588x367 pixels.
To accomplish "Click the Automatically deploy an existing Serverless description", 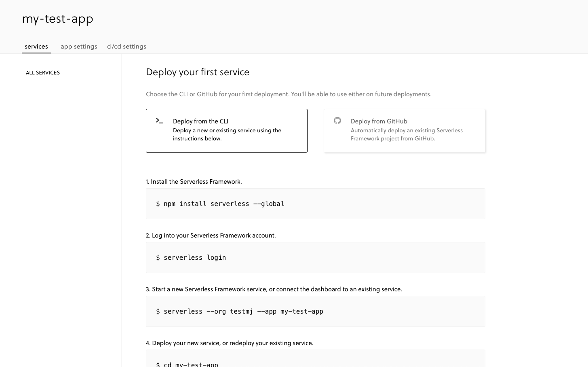I will coord(407,134).
